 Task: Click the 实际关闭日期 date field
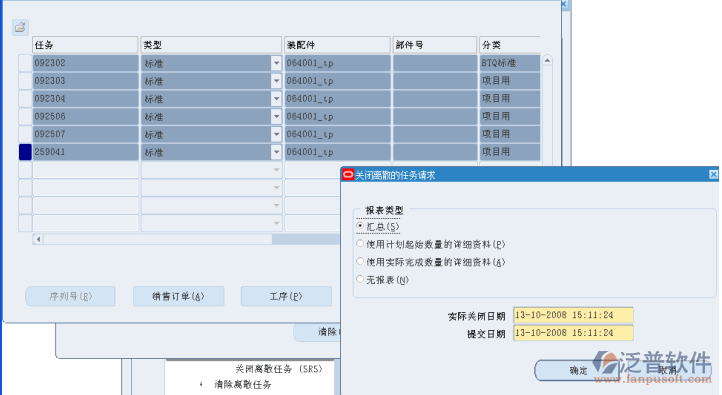(x=573, y=315)
